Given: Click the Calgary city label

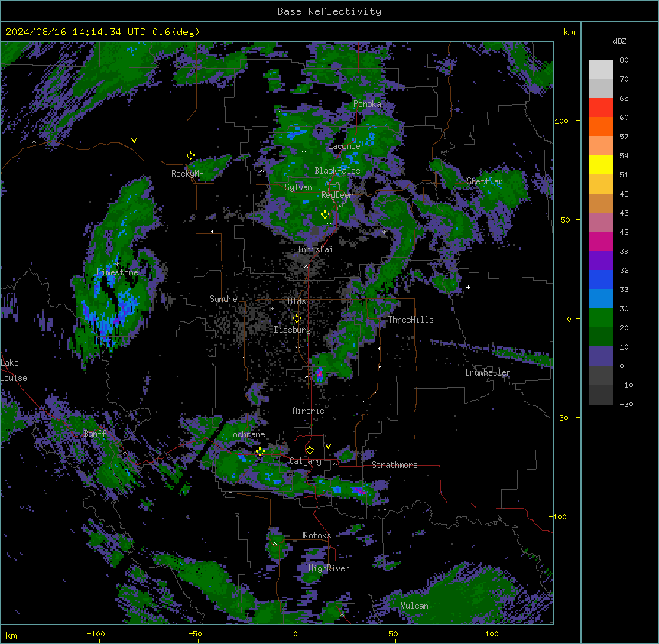Looking at the screenshot, I should pos(305,461).
